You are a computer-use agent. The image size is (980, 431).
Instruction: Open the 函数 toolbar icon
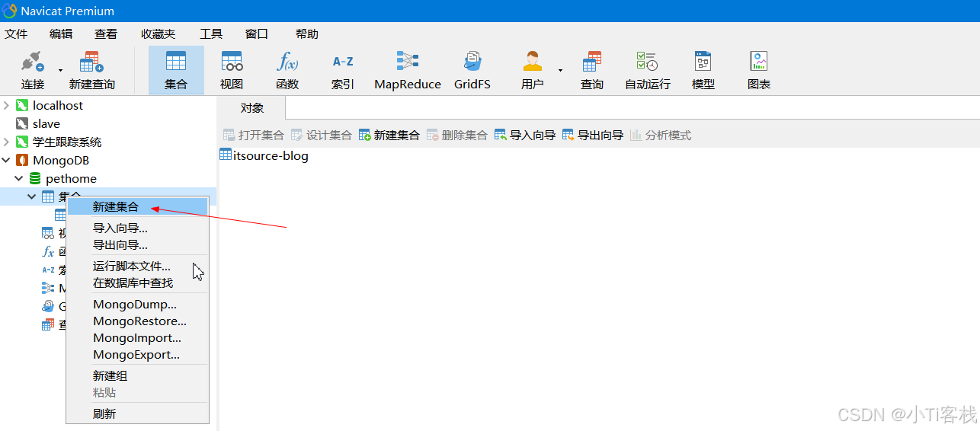[287, 70]
